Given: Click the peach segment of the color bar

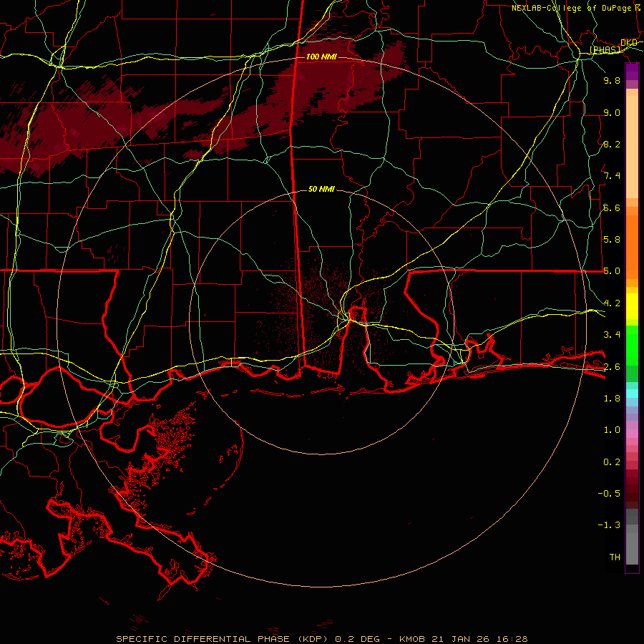Looking at the screenshot, I should [632, 144].
